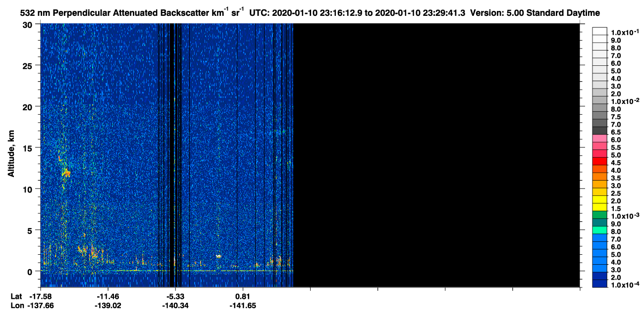
Task: Click longitude value '-140.34'
Action: point(175,306)
